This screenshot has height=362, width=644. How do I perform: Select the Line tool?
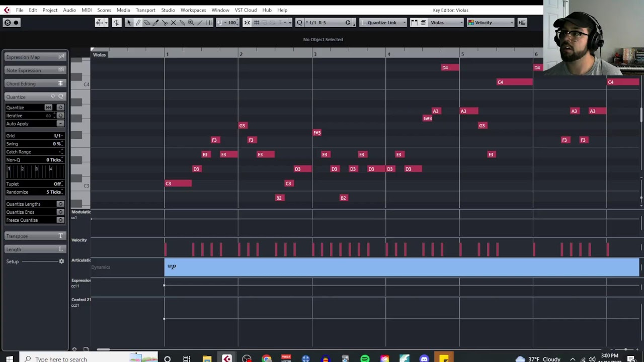pos(200,22)
